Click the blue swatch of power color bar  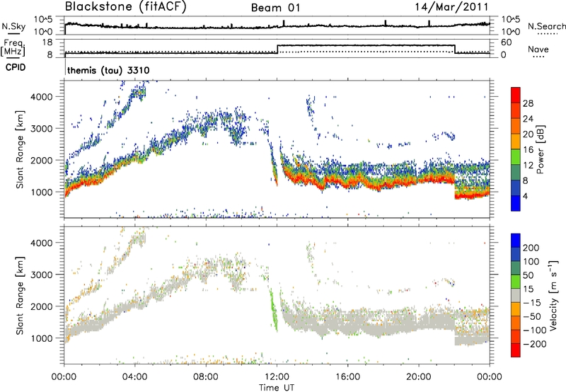(516, 203)
